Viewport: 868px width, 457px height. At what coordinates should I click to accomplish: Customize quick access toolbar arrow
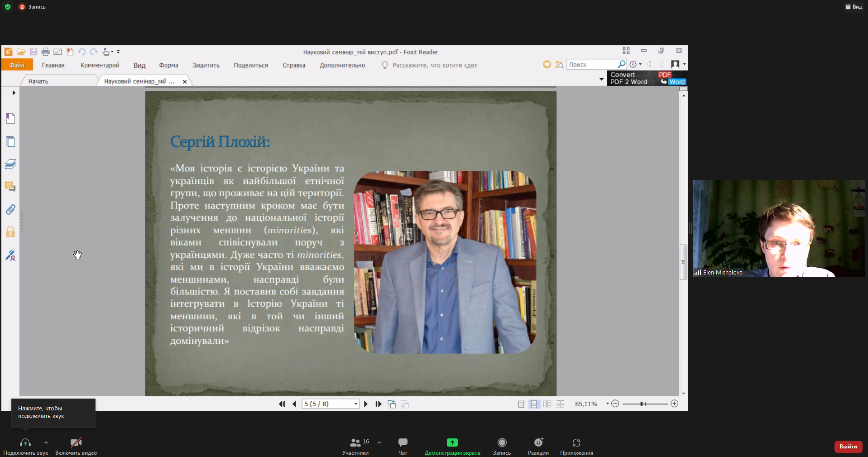click(x=118, y=52)
